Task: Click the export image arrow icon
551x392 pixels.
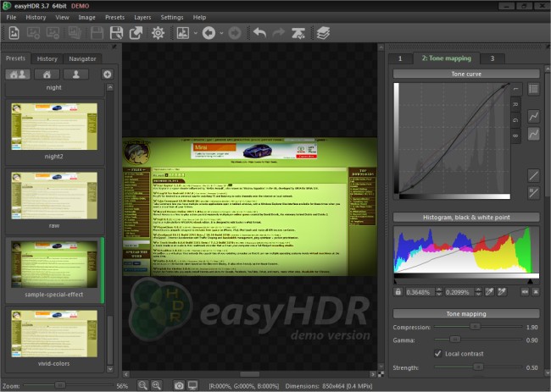Action: pyautogui.click(x=136, y=34)
